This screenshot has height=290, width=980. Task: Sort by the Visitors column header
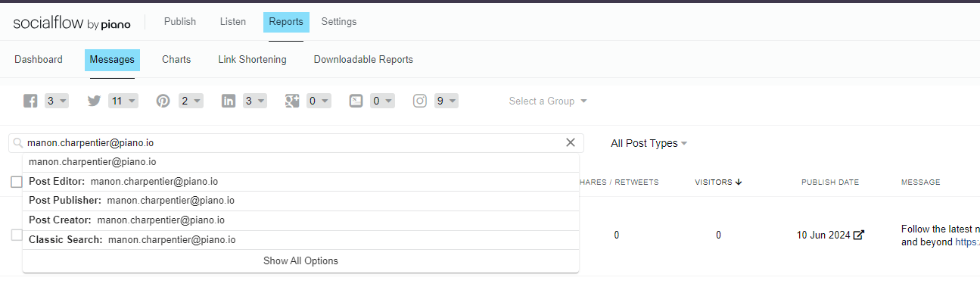[718, 182]
